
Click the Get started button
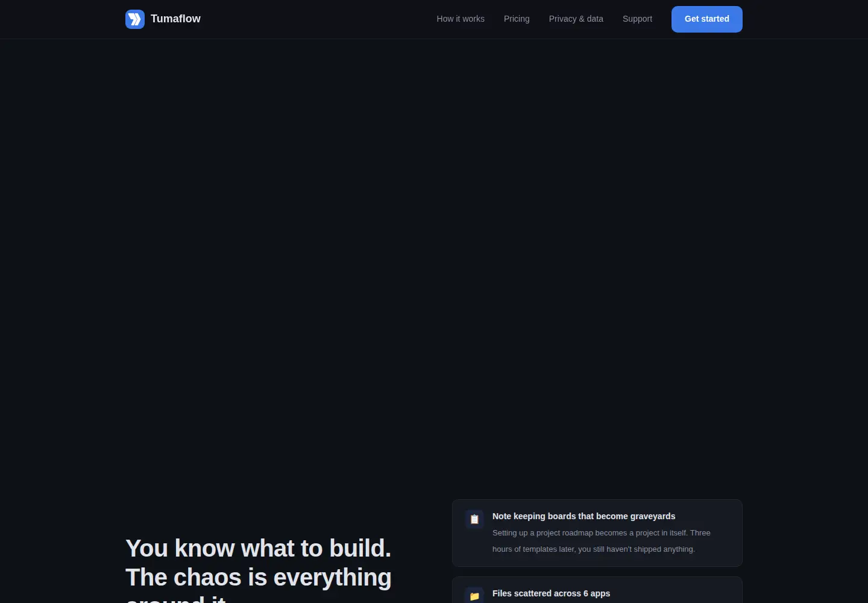tap(707, 19)
